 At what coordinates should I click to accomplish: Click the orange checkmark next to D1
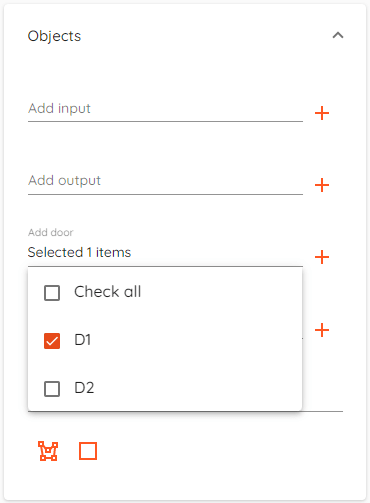52,341
